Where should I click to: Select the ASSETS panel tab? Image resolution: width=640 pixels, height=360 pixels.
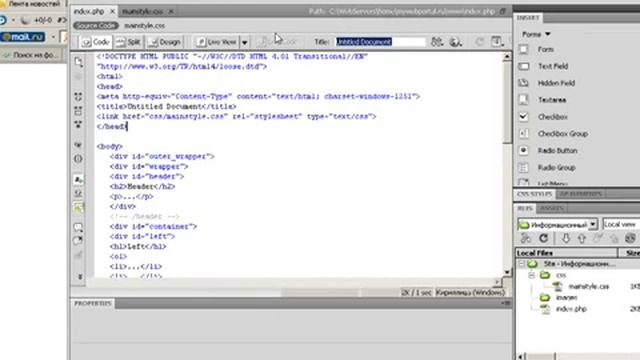551,208
